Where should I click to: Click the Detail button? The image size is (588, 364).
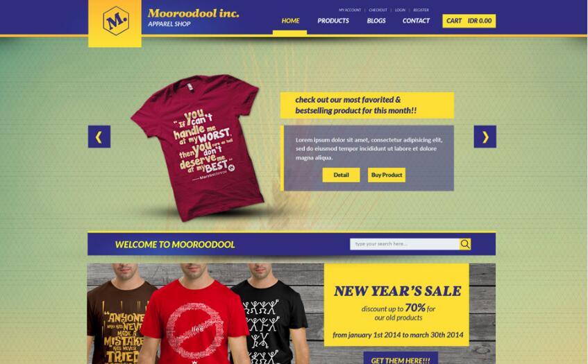click(x=341, y=175)
